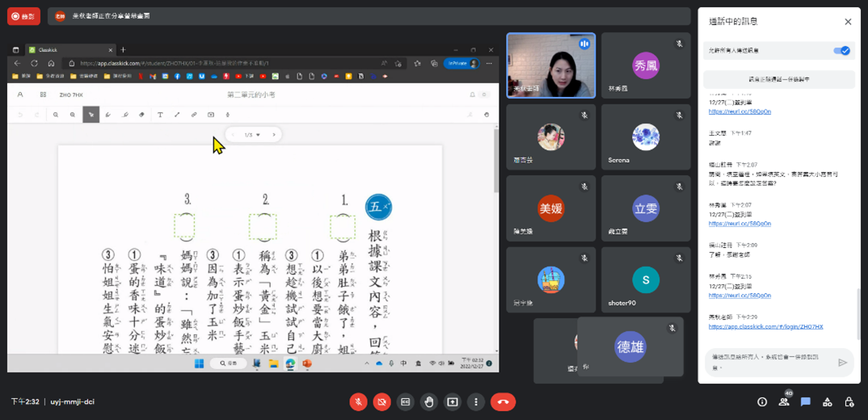This screenshot has width=868, height=420.
Task: Click the PowerPoint icon in shared taskbar
Action: [307, 363]
